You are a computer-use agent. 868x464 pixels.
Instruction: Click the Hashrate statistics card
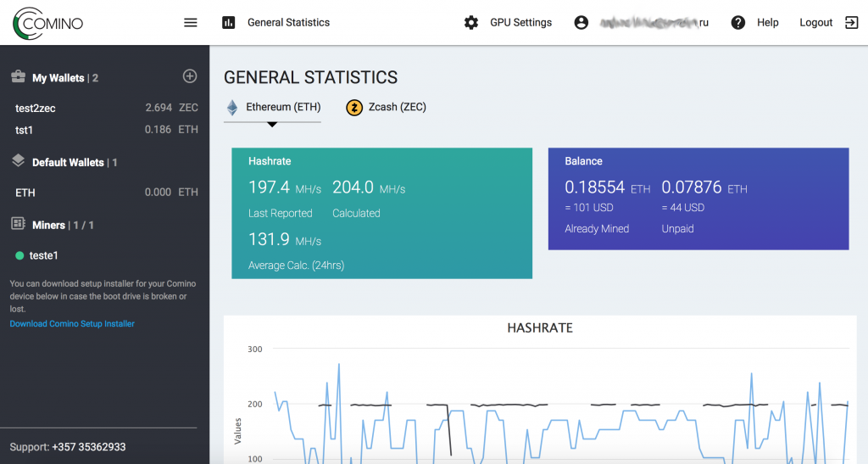[x=381, y=213]
